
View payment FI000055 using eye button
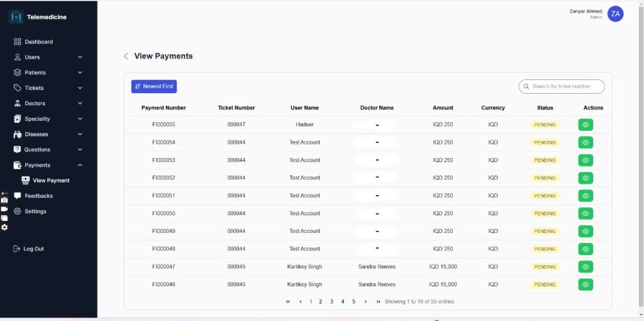point(586,125)
